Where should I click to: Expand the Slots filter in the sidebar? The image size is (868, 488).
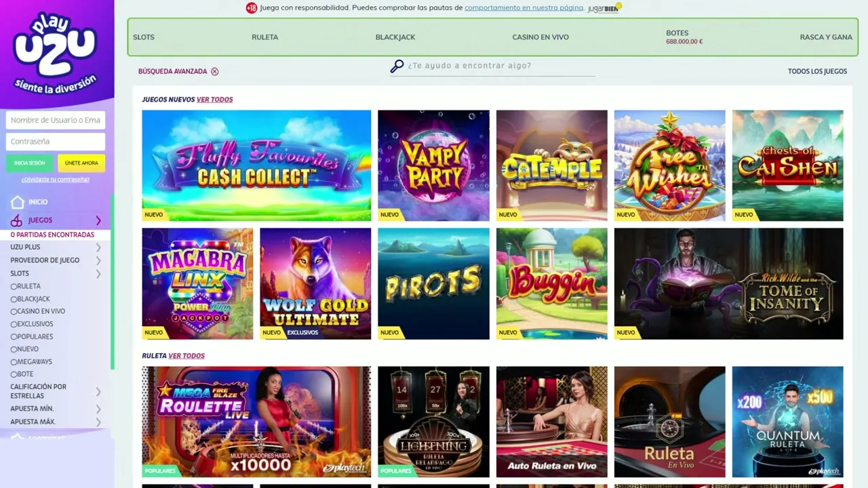(x=98, y=274)
